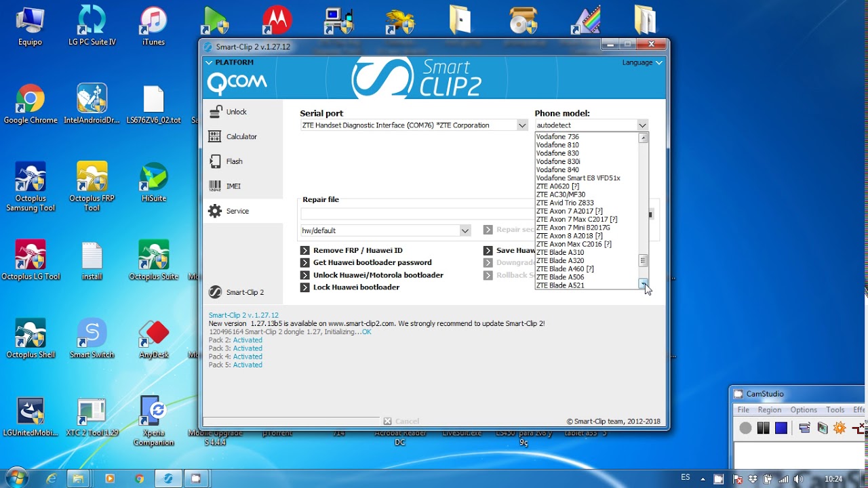Open Octoplus Suite desktop shortcut
Screen dimensions: 868x488
tap(153, 260)
